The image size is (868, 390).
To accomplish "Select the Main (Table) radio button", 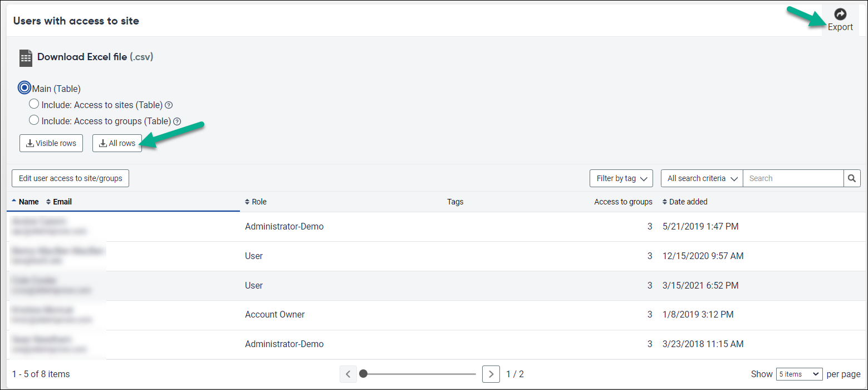I will (23, 87).
